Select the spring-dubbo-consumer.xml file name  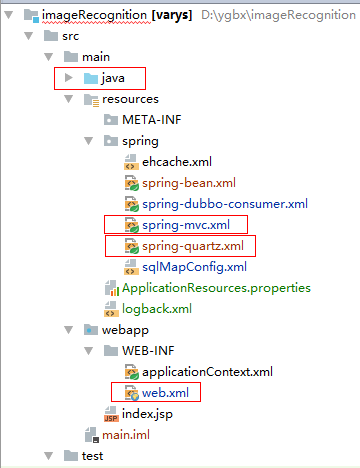(225, 204)
